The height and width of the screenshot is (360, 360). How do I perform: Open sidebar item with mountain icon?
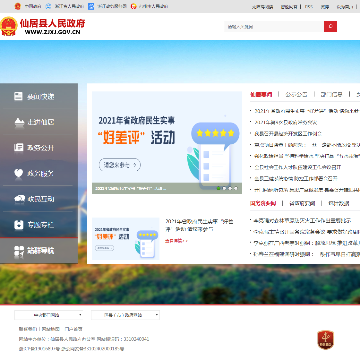tap(39, 122)
